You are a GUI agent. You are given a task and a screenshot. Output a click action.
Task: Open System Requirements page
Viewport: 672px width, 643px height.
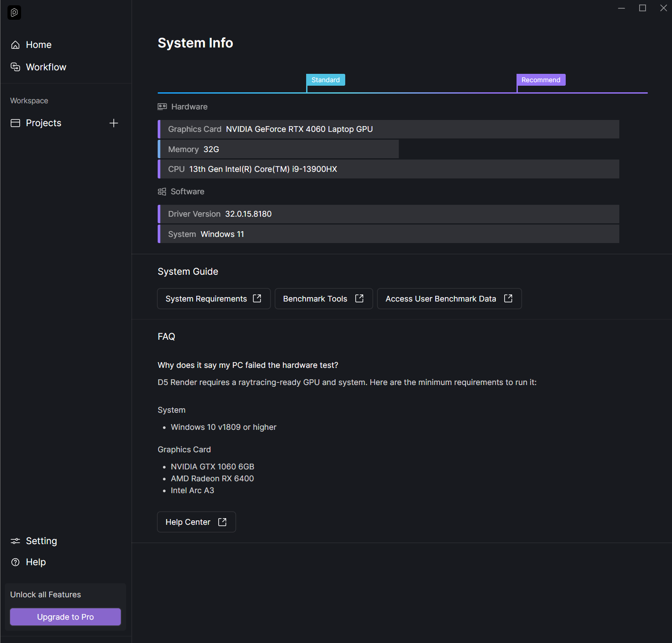tap(213, 299)
